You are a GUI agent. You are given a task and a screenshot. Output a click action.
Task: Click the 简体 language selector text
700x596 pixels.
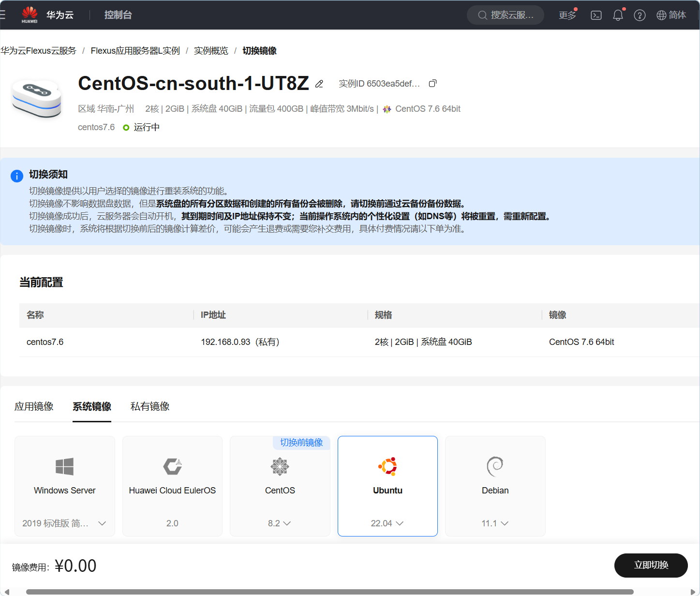click(x=677, y=15)
